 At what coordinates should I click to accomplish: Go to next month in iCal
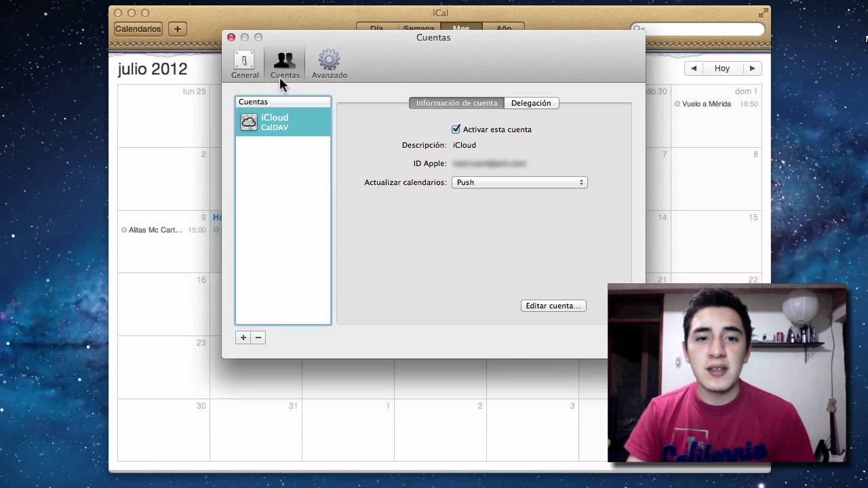pyautogui.click(x=752, y=68)
